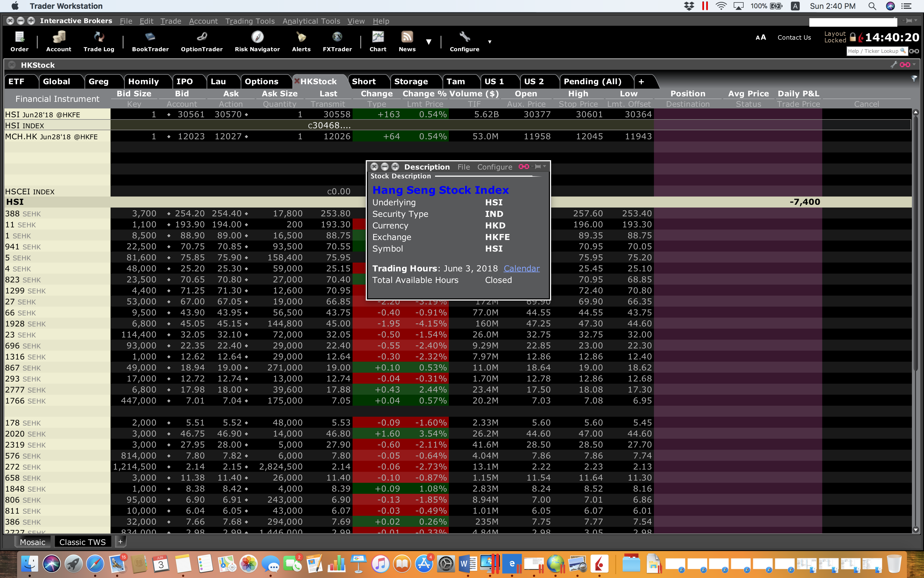Toggle the Layout Locked padlock
924x578 pixels.
[x=853, y=37]
